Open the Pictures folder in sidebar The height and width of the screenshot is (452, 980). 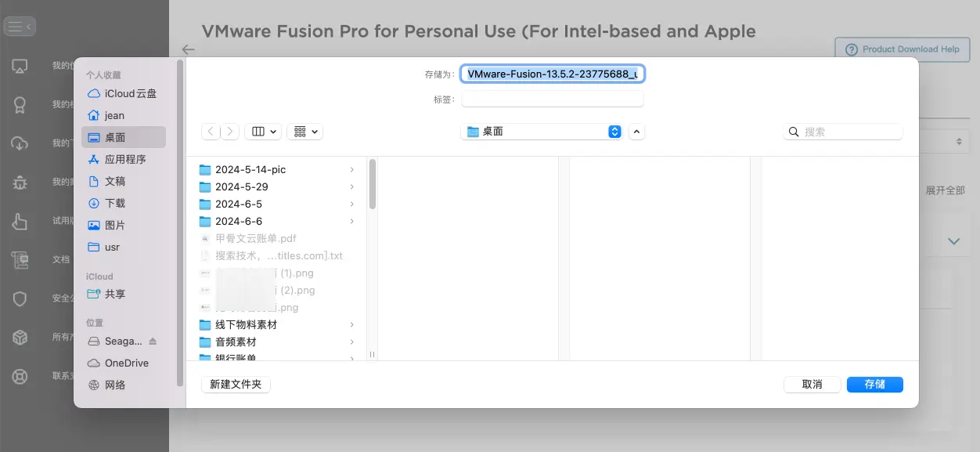(114, 225)
